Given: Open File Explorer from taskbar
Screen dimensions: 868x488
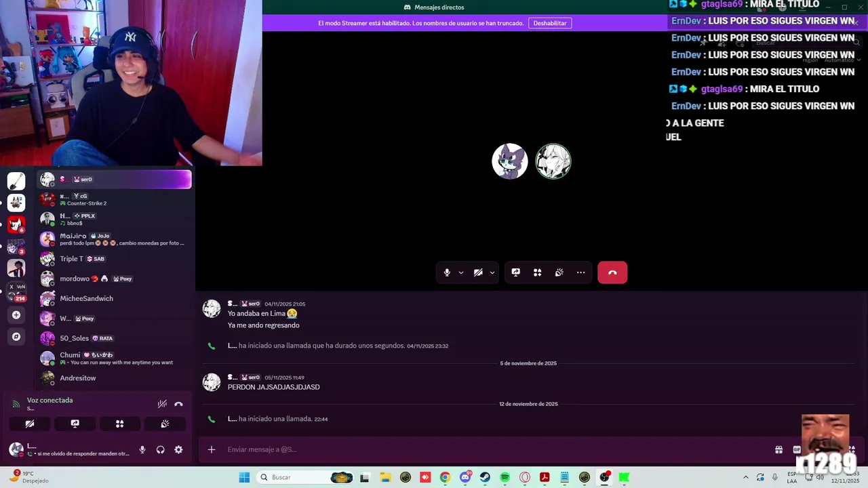Looking at the screenshot, I should click(x=385, y=477).
